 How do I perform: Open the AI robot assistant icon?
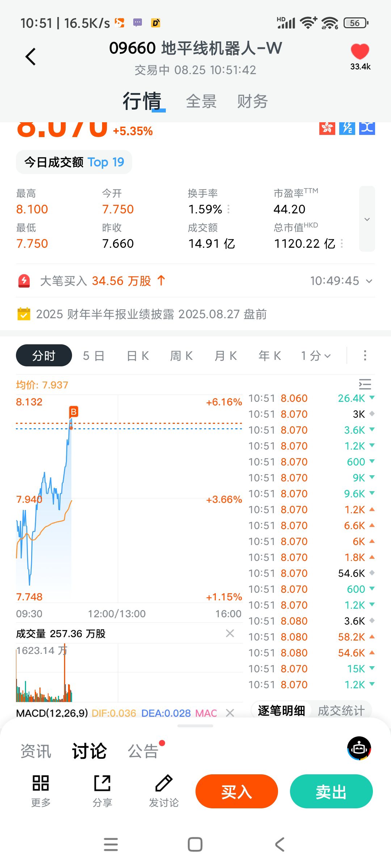359,748
